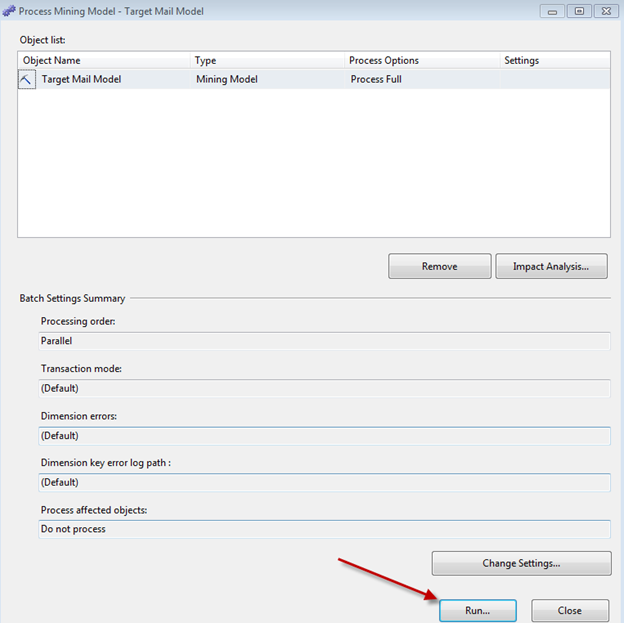
Task: Maximize the Process Mining Model dialog
Action: pos(578,11)
